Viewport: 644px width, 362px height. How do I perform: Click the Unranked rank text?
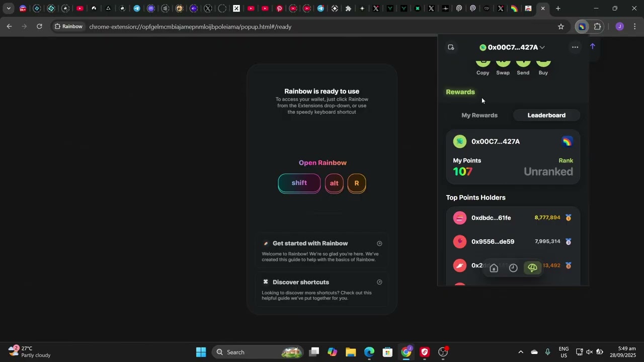548,171
